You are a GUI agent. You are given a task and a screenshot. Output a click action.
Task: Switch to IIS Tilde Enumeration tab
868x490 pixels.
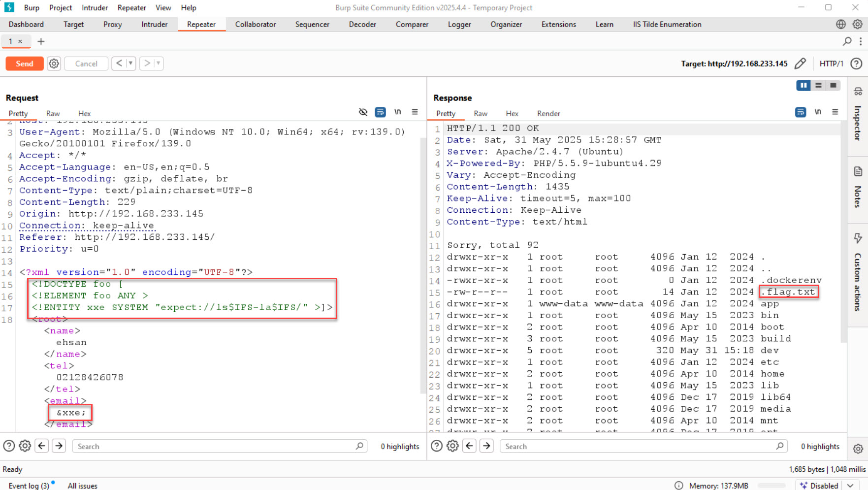pos(667,24)
